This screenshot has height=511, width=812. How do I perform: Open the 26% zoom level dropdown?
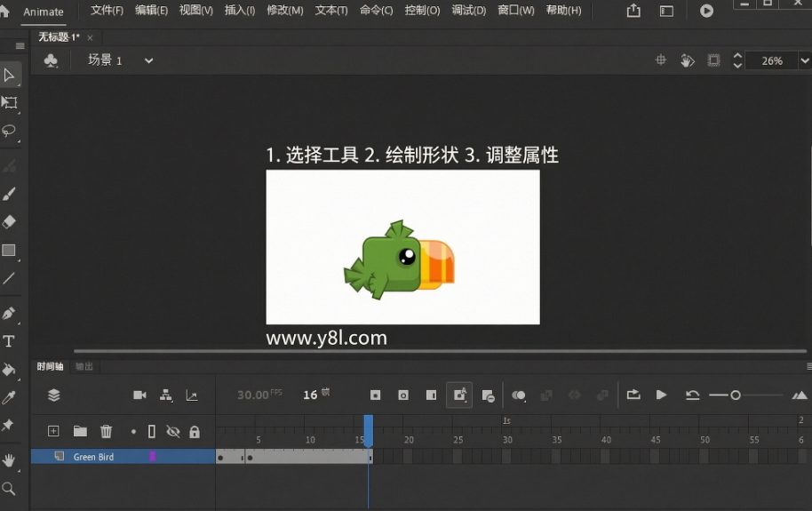[x=804, y=60]
